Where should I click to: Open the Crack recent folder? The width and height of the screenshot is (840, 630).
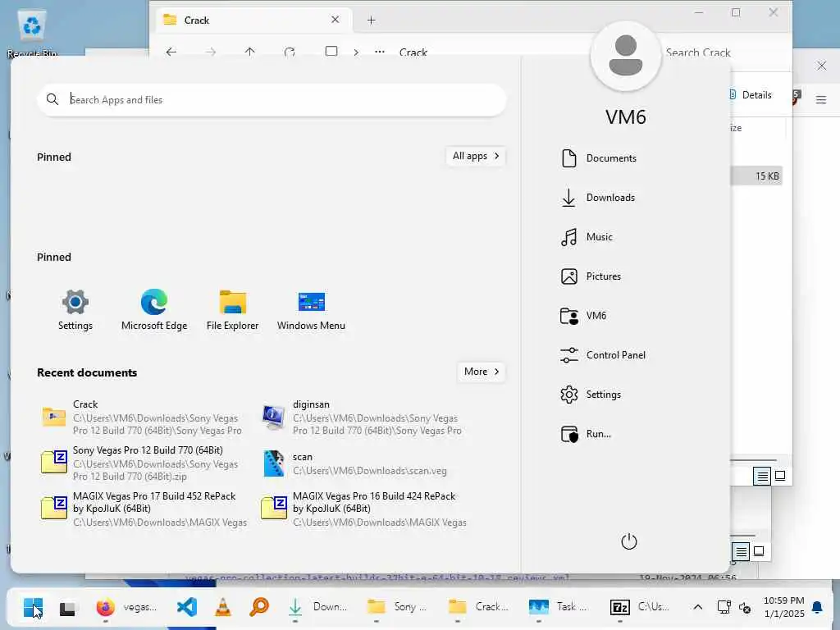point(144,418)
